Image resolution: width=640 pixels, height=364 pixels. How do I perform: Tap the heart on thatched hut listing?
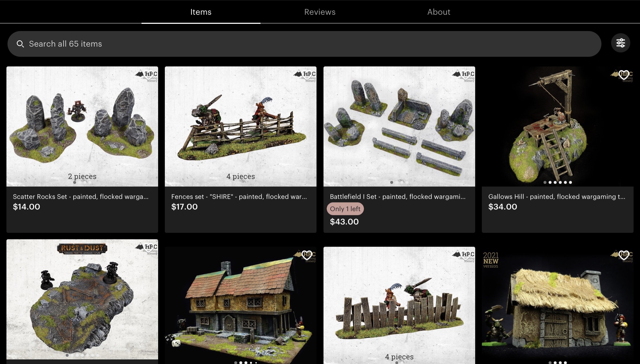tap(624, 255)
